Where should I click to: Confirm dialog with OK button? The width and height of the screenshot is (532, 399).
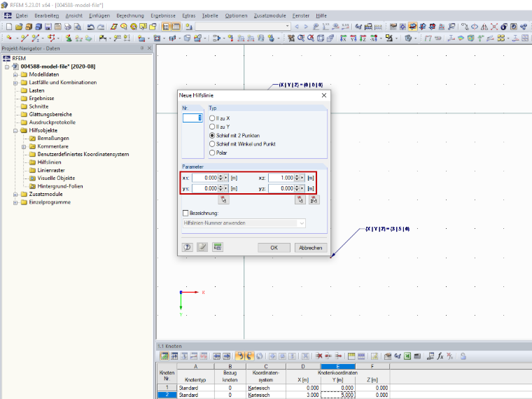click(274, 248)
